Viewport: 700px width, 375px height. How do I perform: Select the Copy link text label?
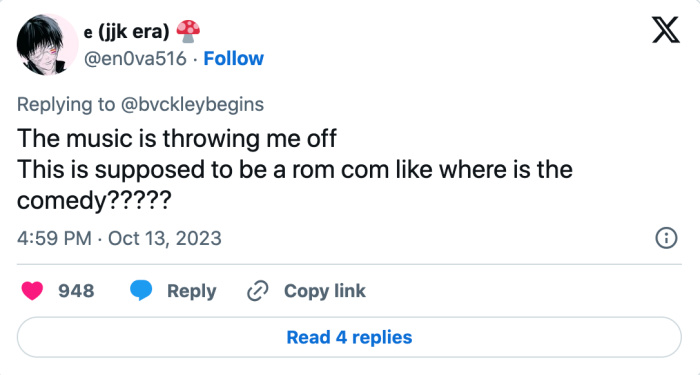coord(325,291)
